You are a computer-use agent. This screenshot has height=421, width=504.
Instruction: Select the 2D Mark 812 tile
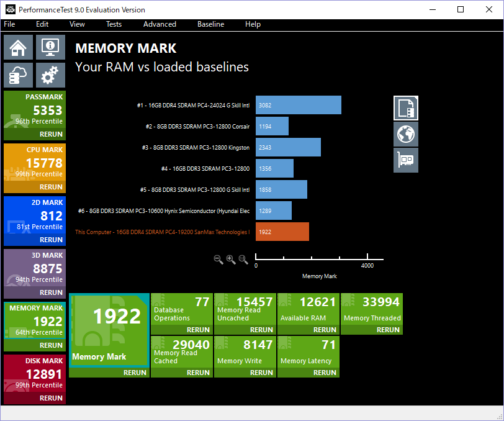pyautogui.click(x=35, y=215)
